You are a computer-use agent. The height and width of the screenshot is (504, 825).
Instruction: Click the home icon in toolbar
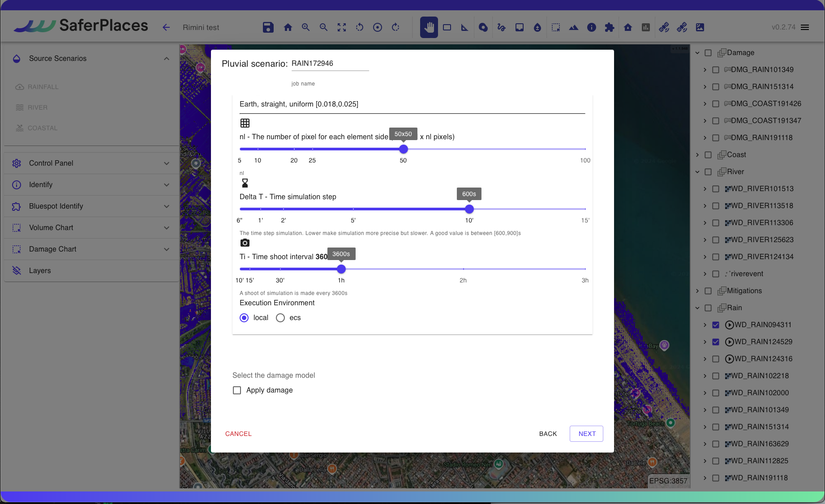click(x=288, y=27)
